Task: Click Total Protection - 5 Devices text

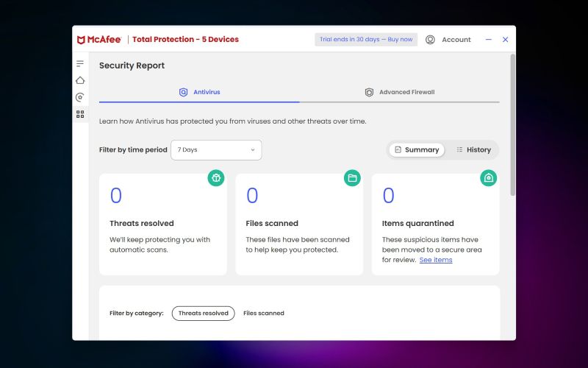Action: click(x=185, y=40)
